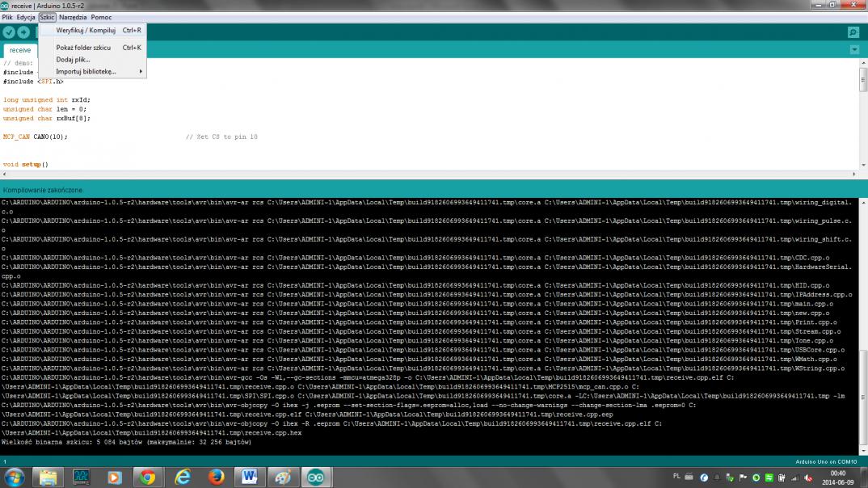The width and height of the screenshot is (868, 488).
Task: Click 'Kompilowanie zakończone' status message
Action: tap(43, 190)
